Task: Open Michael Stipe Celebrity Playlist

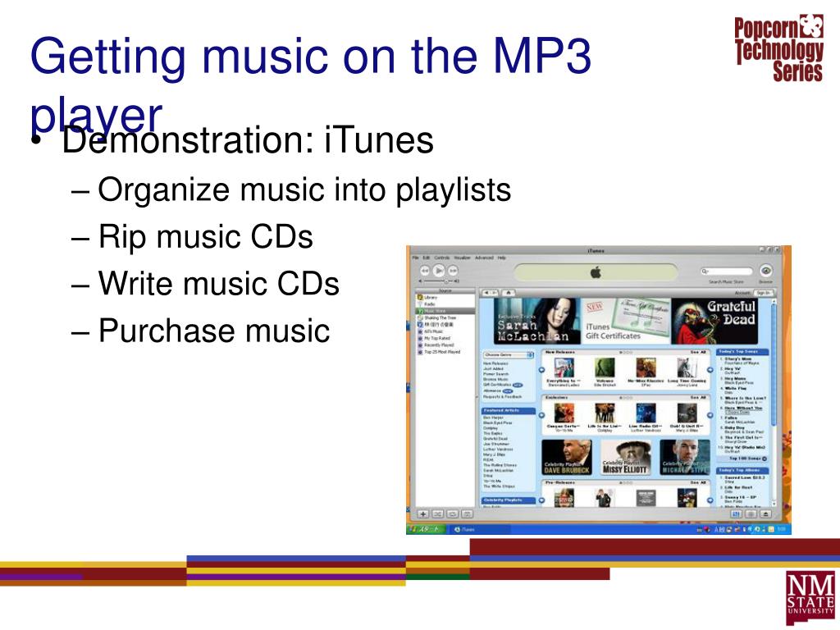Action: tap(685, 458)
